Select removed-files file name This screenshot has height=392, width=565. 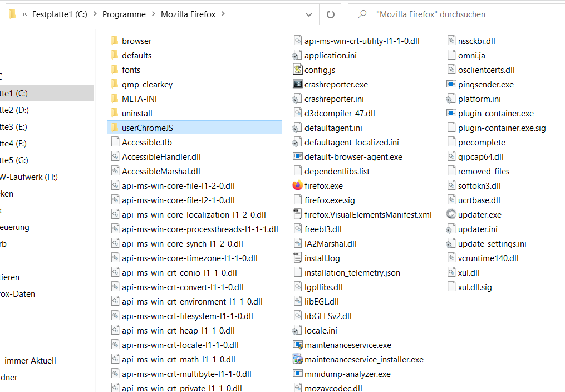click(484, 171)
